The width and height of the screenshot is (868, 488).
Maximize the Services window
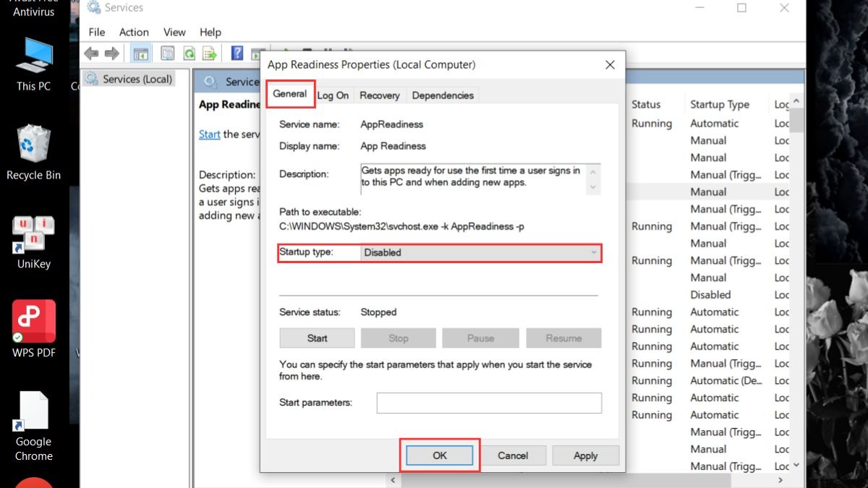741,8
